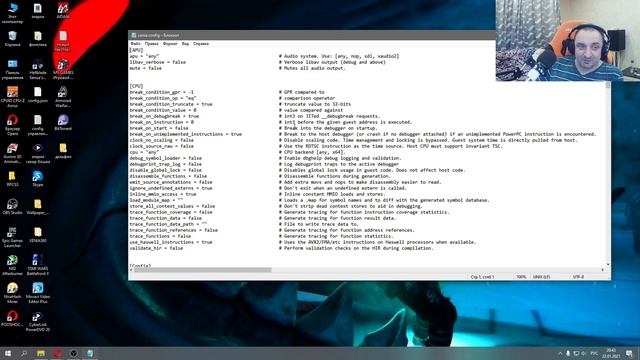Click the 'apu = "any"' line
The image size is (640, 360).
(144, 56)
